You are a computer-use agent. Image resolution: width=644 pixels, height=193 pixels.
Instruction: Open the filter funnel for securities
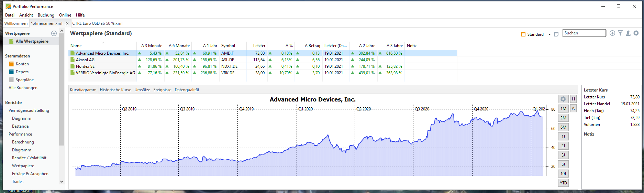(620, 33)
